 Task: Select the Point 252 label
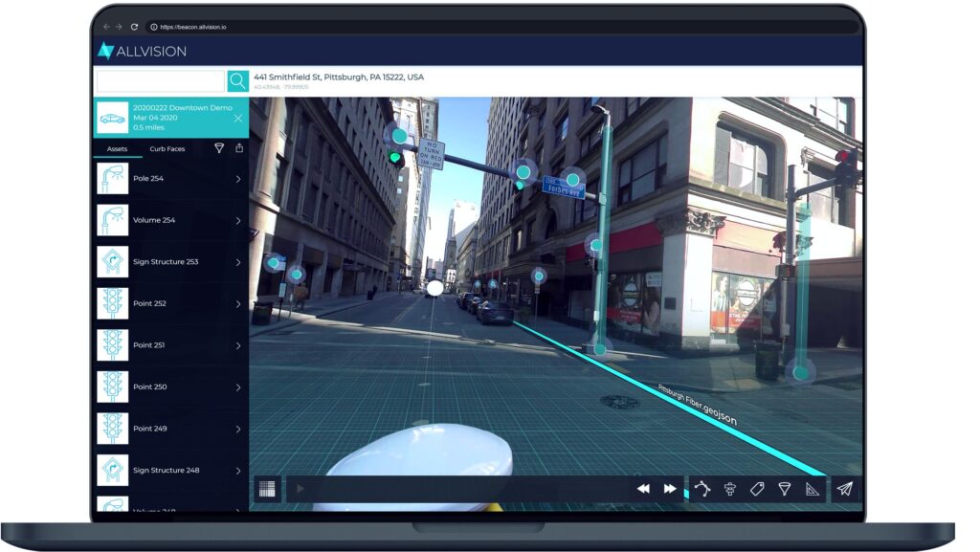tap(149, 303)
